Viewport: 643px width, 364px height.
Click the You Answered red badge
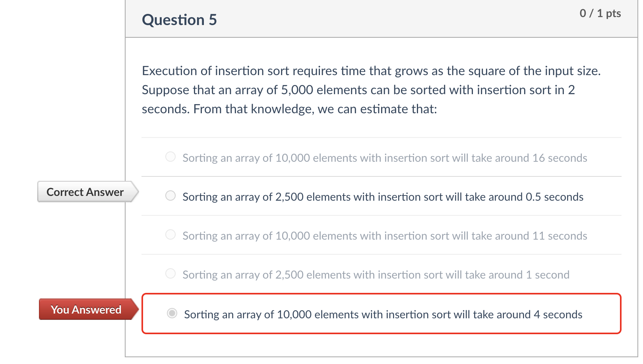point(86,310)
